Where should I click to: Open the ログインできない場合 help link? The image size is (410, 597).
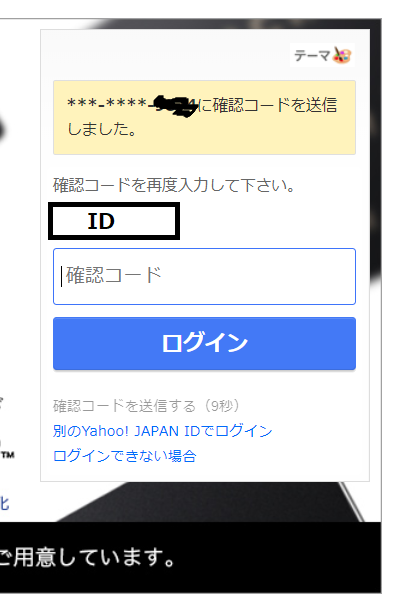tap(124, 456)
